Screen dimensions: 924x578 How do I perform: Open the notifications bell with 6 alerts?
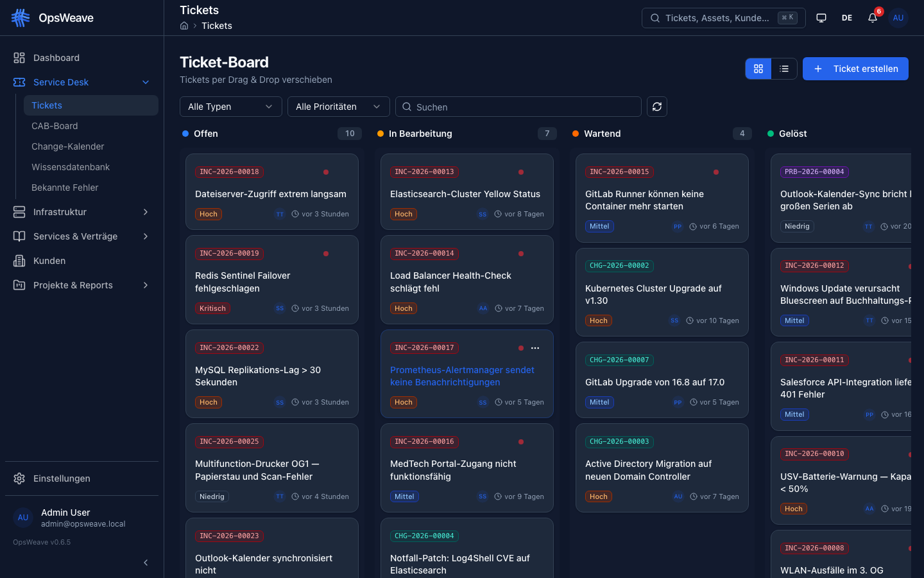click(873, 18)
